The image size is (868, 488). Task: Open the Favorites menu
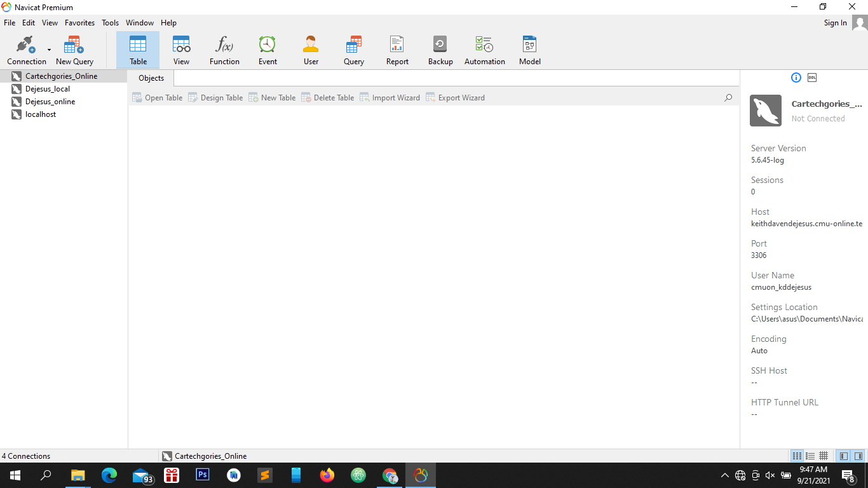coord(79,23)
